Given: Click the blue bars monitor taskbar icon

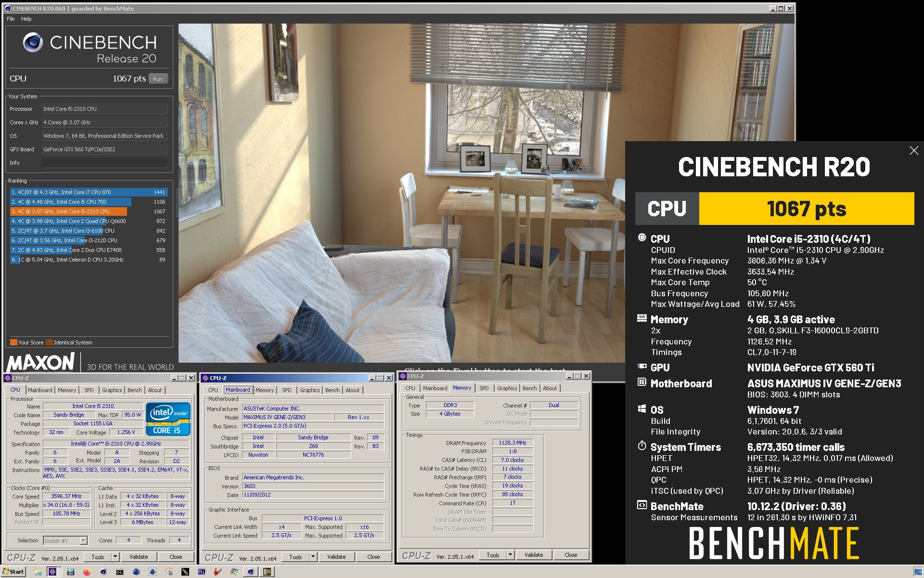Looking at the screenshot, I should (x=71, y=572).
